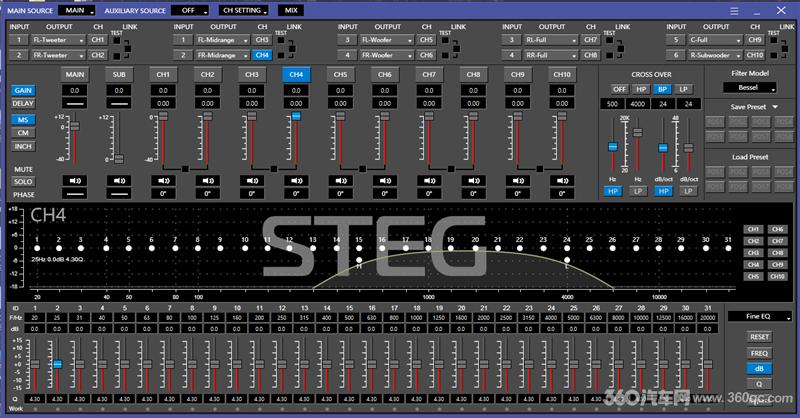The height and width of the screenshot is (418, 800).
Task: Click the GAIN button
Action: 23,90
